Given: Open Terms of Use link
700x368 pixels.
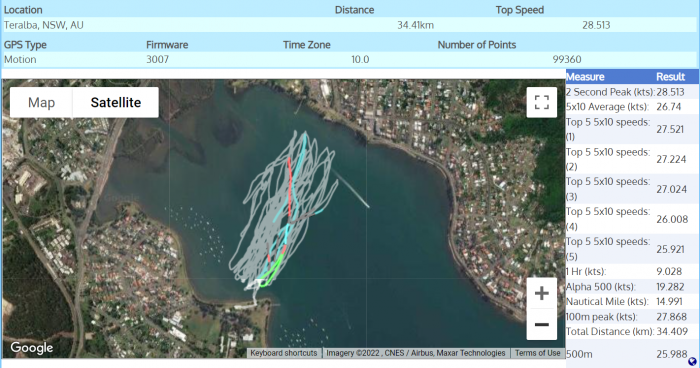Looking at the screenshot, I should pos(538,353).
